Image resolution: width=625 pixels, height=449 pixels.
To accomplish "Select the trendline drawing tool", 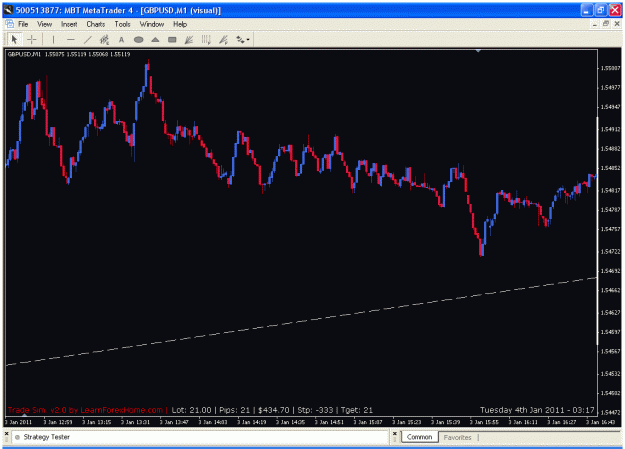I will coord(88,39).
